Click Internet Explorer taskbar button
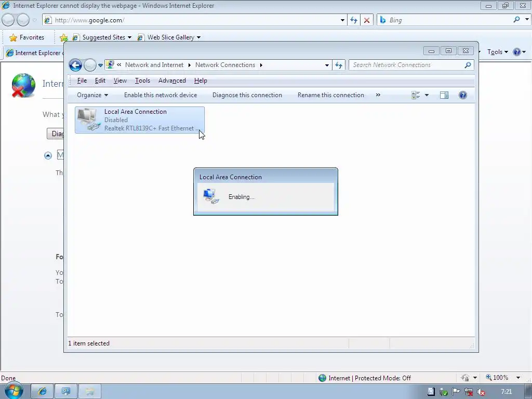The image size is (532, 399). [42, 392]
